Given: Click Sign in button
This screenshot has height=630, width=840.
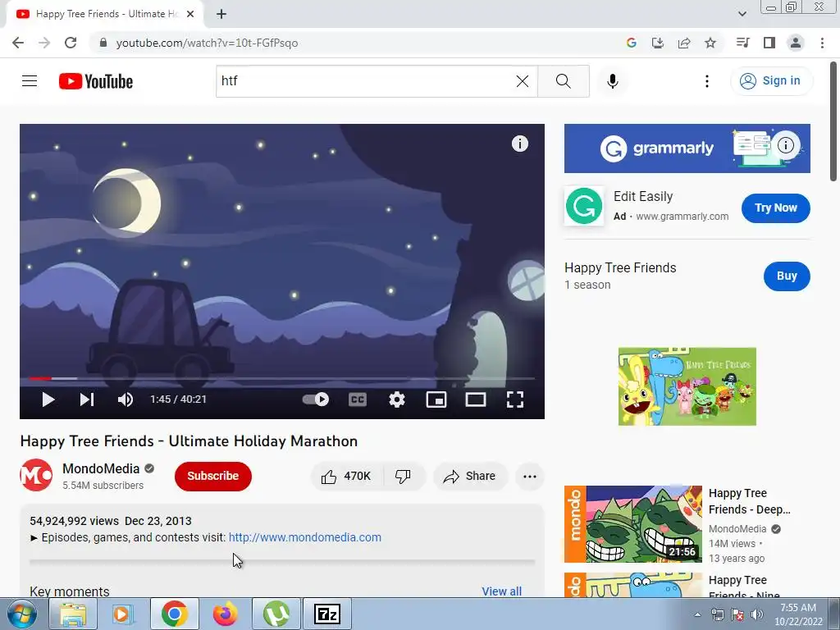Looking at the screenshot, I should tap(771, 81).
